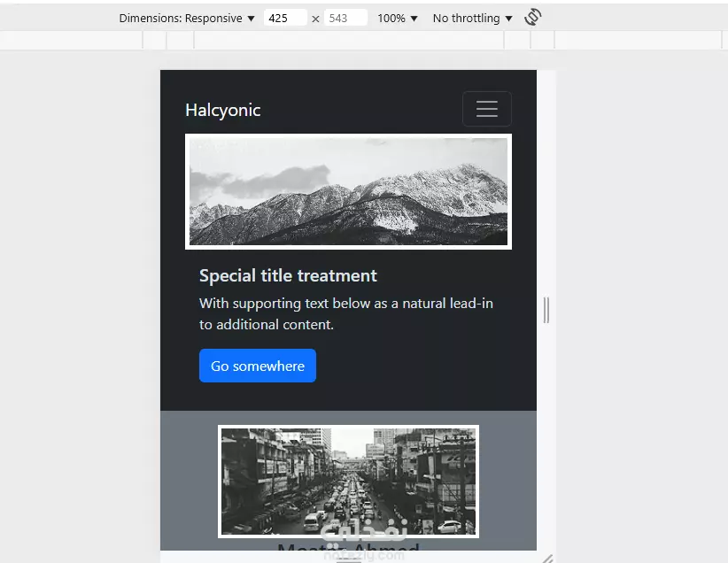Click the mountain landscape image

[x=348, y=192]
